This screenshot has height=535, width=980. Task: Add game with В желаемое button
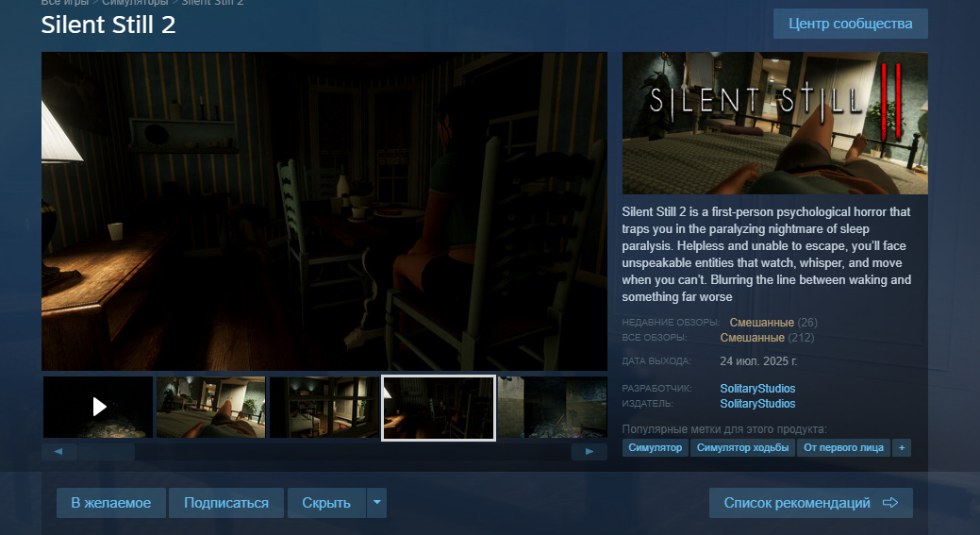(x=111, y=503)
